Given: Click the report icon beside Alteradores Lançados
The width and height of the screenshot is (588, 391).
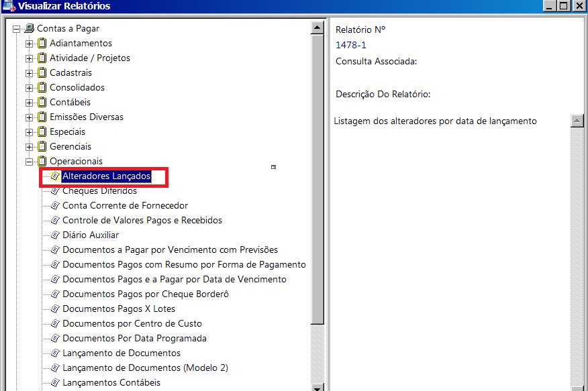Looking at the screenshot, I should (55, 176).
